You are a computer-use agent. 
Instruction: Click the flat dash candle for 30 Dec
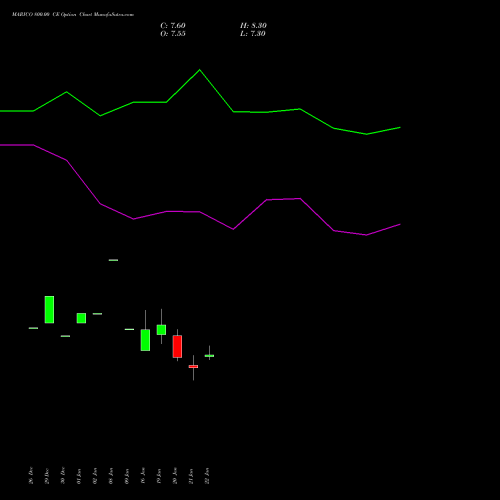(65, 336)
